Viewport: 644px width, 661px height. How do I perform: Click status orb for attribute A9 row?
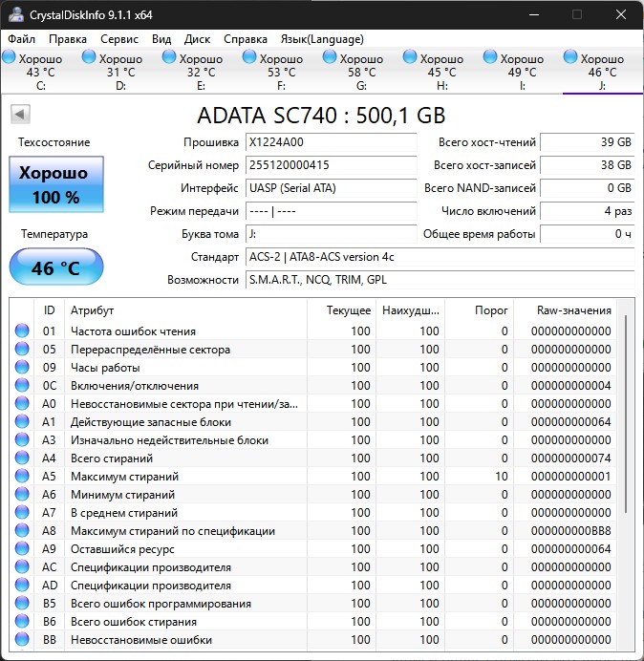pyautogui.click(x=22, y=548)
